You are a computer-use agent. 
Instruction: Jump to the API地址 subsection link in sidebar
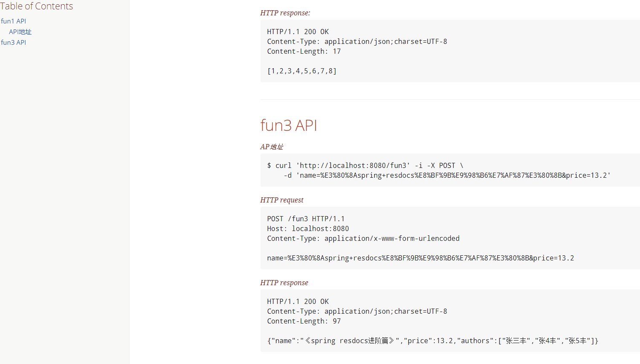click(20, 32)
